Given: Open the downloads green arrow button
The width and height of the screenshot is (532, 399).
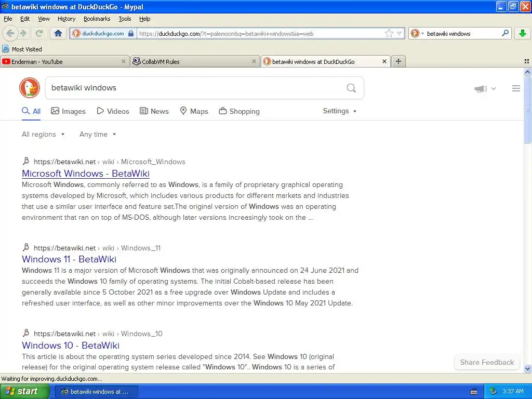Looking at the screenshot, I should 523,33.
